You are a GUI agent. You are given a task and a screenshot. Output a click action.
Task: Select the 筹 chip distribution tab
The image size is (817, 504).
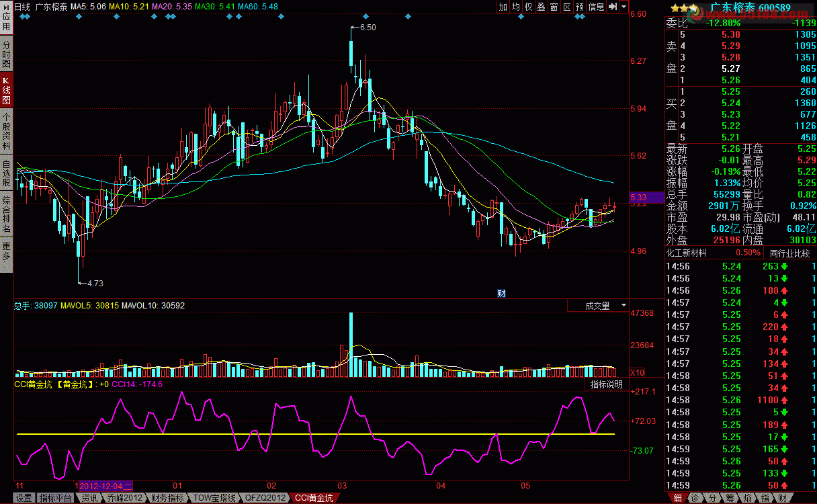(730, 498)
